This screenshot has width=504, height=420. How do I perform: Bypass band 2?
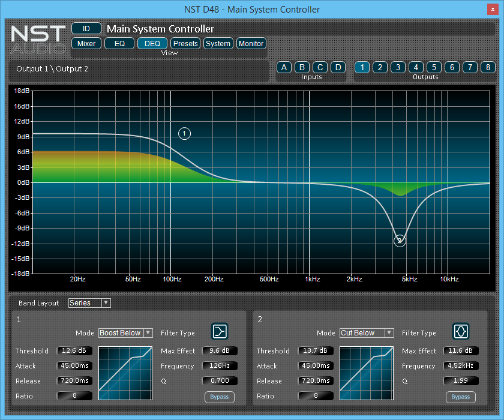pos(461,397)
